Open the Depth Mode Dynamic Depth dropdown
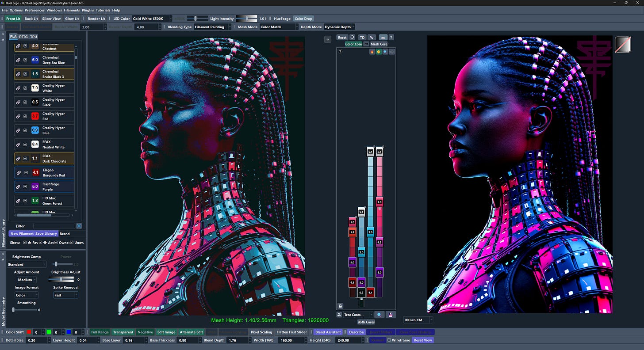Image resolution: width=644 pixels, height=350 pixels. pyautogui.click(x=340, y=27)
